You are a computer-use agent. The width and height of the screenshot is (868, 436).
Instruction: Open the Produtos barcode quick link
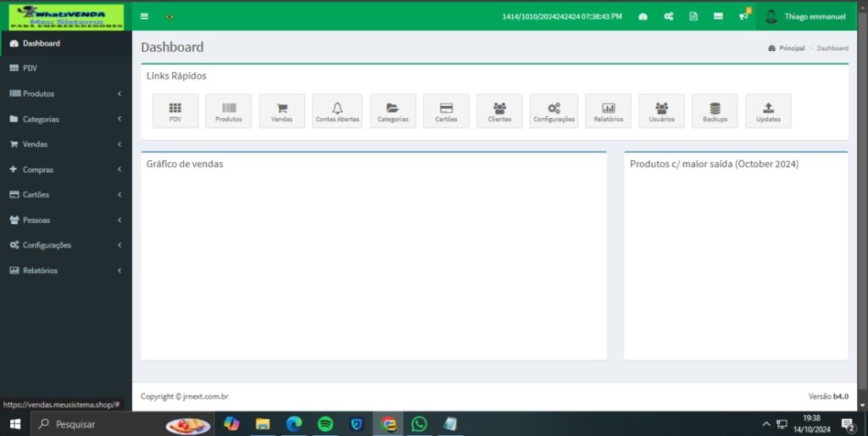click(229, 111)
